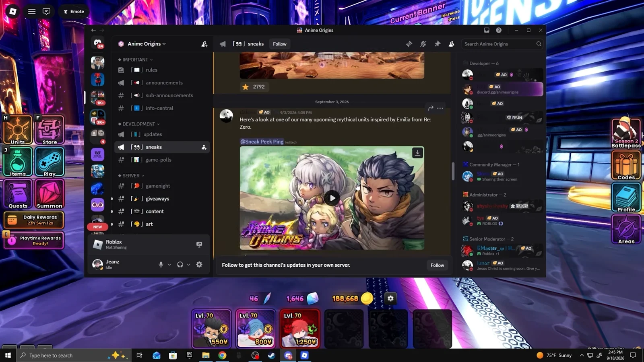Image resolution: width=644 pixels, height=362 pixels.
Task: Open Discord user settings gear
Action: click(x=199, y=264)
